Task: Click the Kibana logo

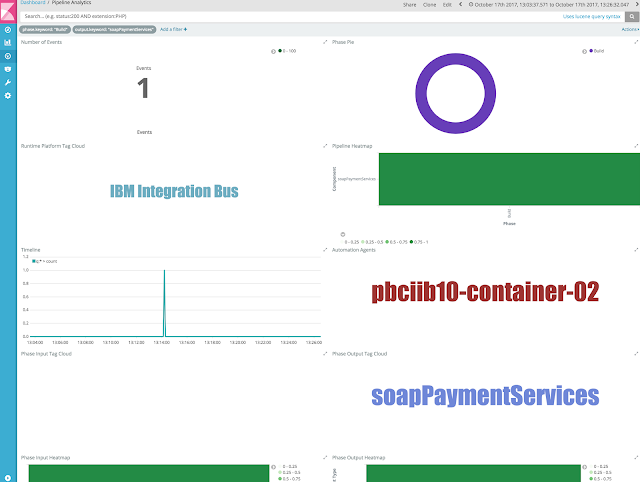Action: 8,10
